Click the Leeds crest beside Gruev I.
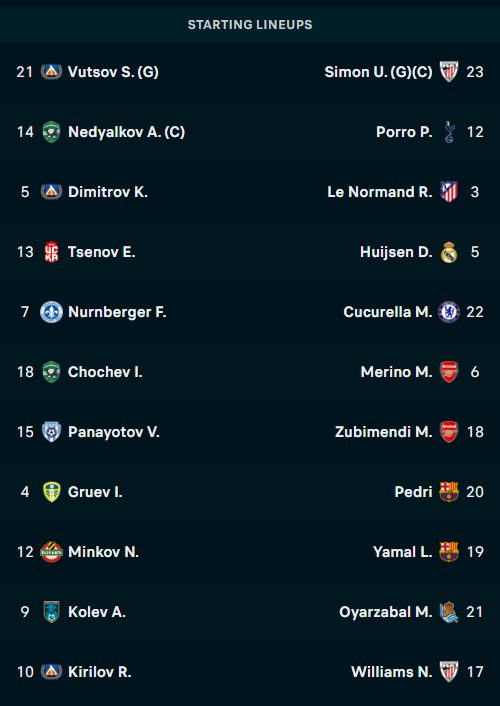 [51, 492]
